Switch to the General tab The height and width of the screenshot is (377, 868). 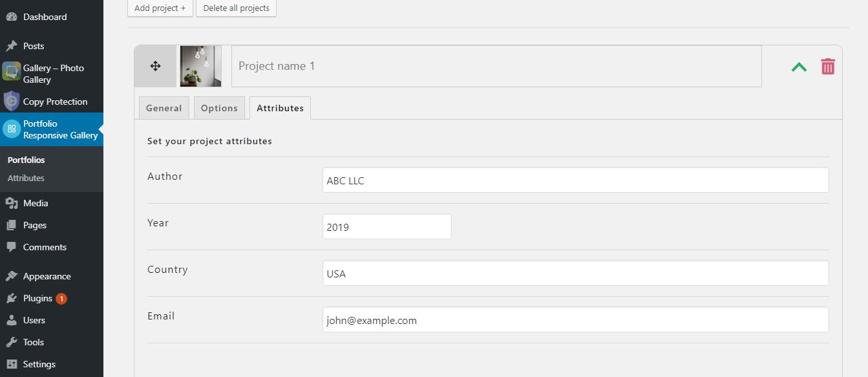164,108
